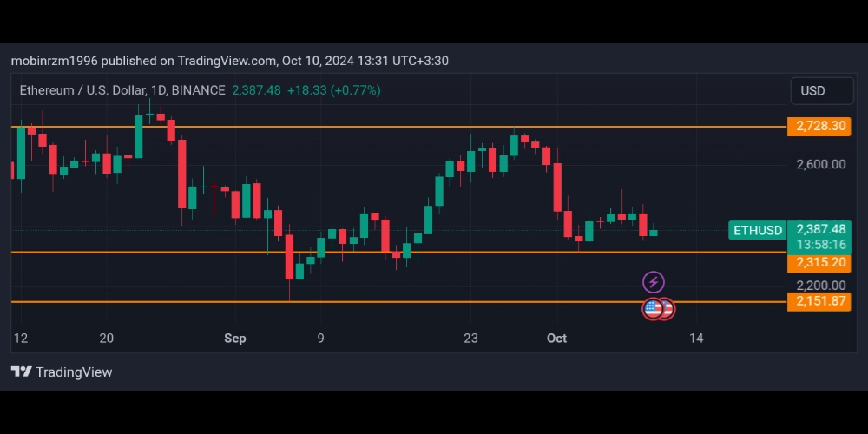868x434 pixels.
Task: Click the TradingView wordmark text
Action: pos(74,372)
